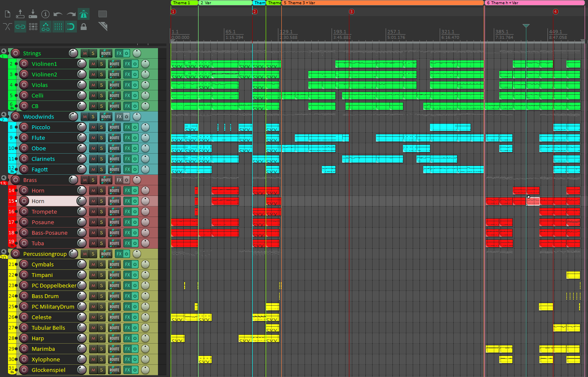588x377 pixels.
Task: Click the Undo arrow in the toolbar
Action: [58, 14]
